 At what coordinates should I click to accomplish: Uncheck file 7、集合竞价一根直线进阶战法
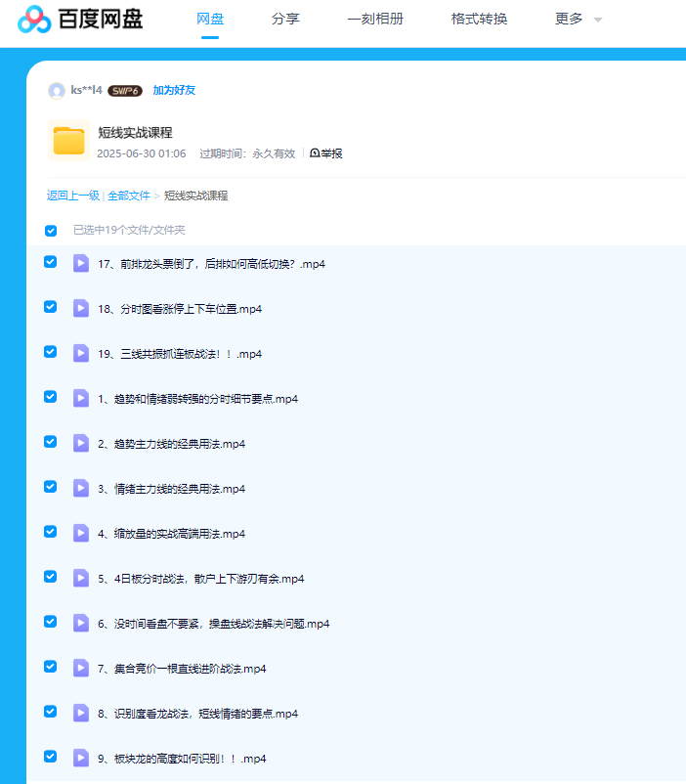[x=50, y=667]
